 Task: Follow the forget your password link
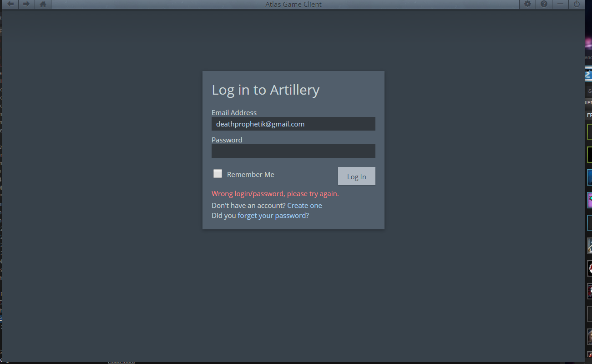(x=273, y=216)
